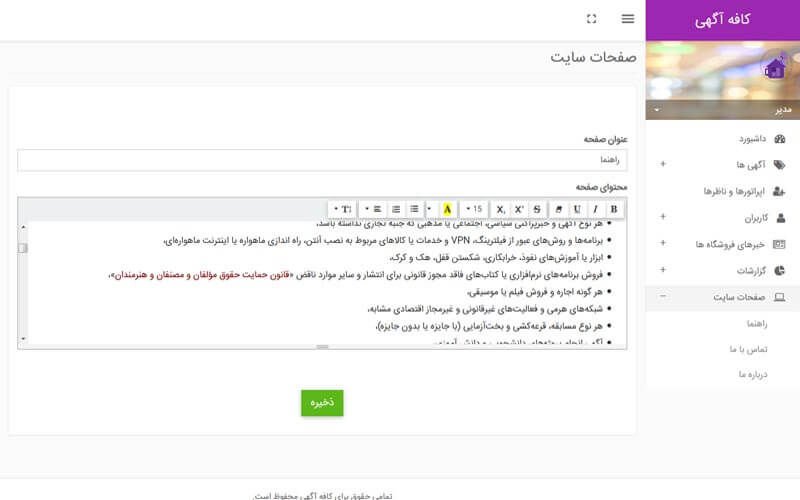The image size is (800, 500).
Task: Click the home avatar icon in sidebar
Action: pos(774,68)
